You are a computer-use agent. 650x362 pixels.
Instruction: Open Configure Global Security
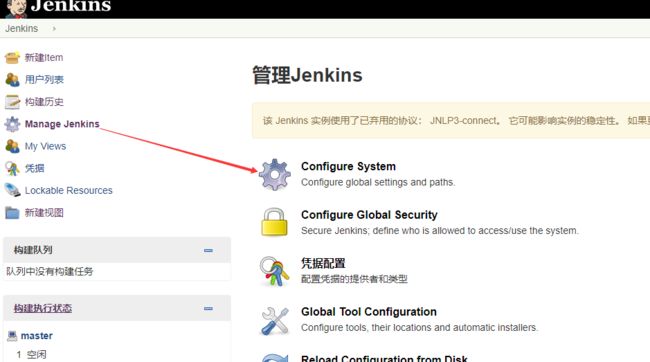tap(369, 215)
